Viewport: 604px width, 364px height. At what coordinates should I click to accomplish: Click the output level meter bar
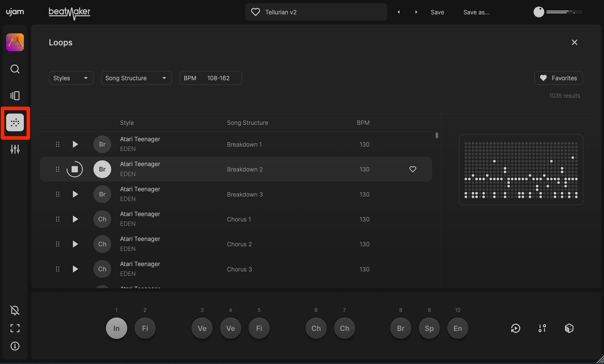(564, 12)
